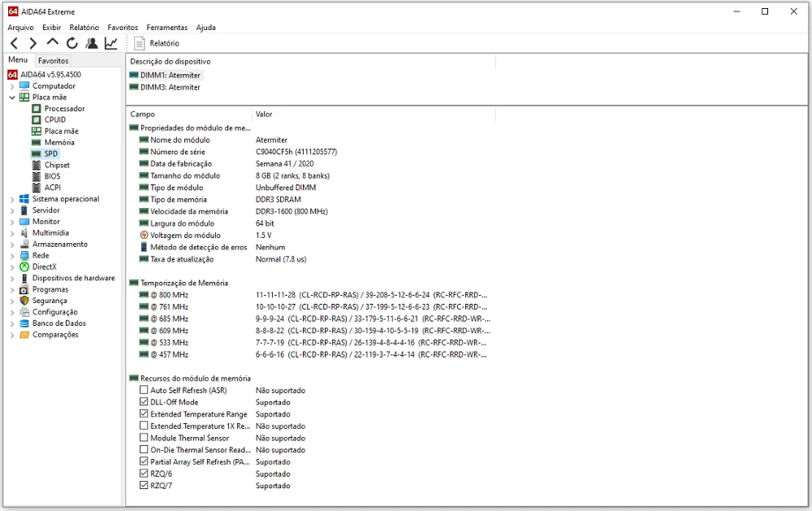Open the Ajuda menu

(x=205, y=28)
